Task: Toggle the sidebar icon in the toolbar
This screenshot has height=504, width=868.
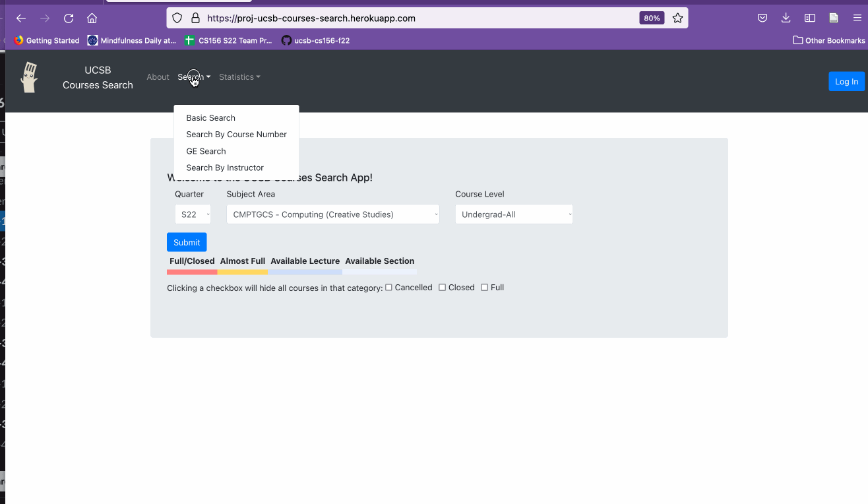Action: (809, 18)
